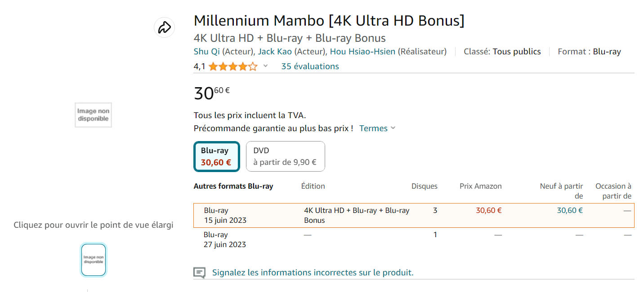Screen dimensions: 644x292
Task: Select the Blu-ray 30,60 € format option
Action: tap(216, 156)
